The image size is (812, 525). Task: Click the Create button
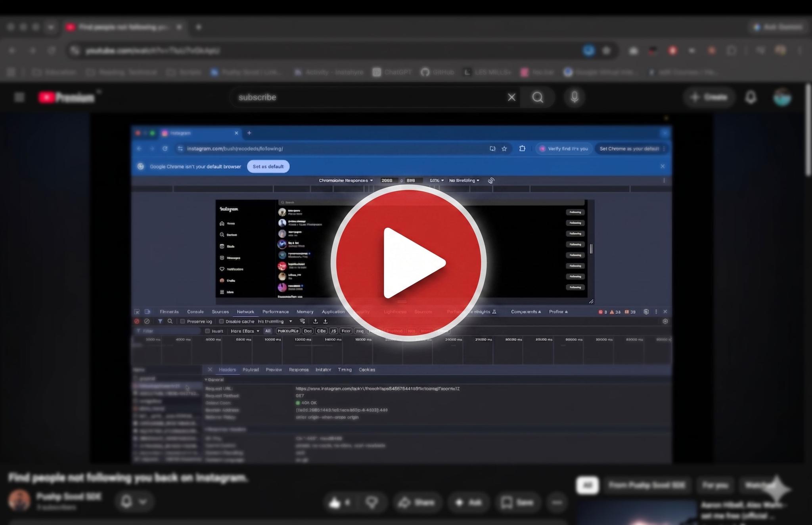coord(709,97)
